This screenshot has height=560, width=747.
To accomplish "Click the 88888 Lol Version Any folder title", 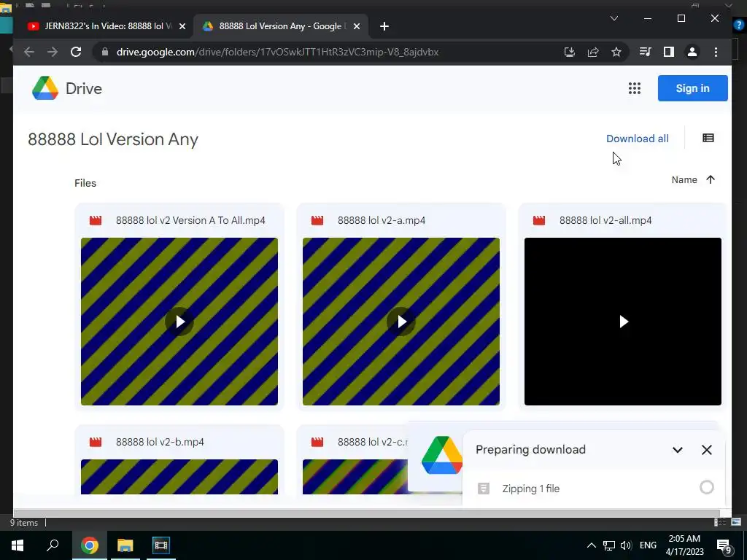I will click(113, 139).
